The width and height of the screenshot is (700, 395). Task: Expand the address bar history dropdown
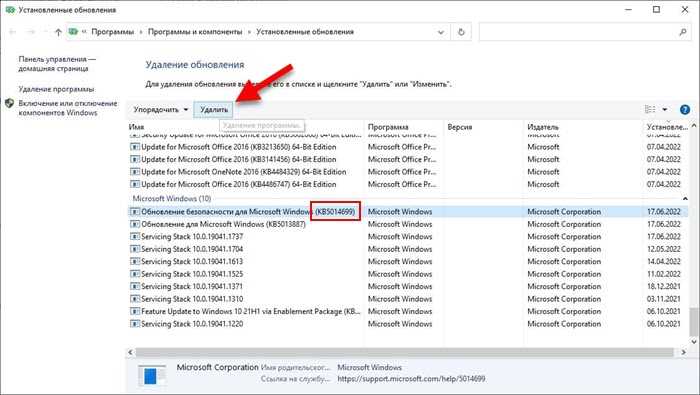441,32
